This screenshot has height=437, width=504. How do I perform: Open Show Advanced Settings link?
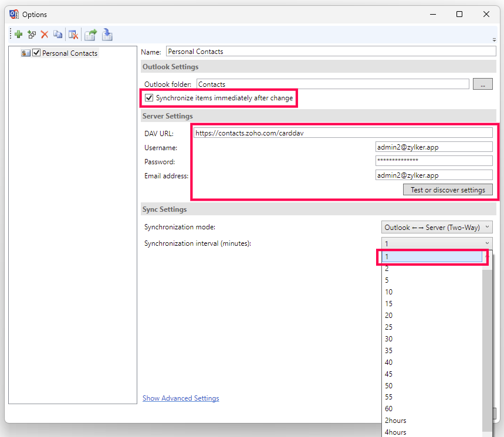(181, 398)
